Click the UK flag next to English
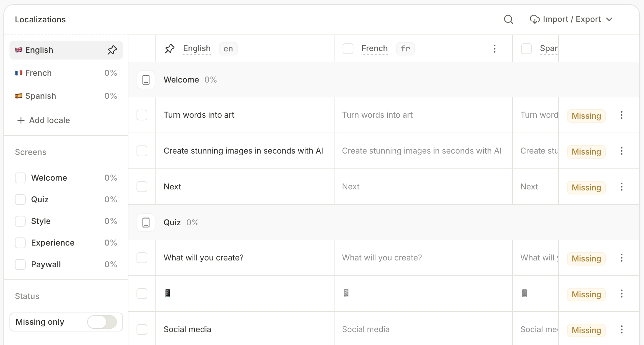Image resolution: width=644 pixels, height=345 pixels. 19,50
